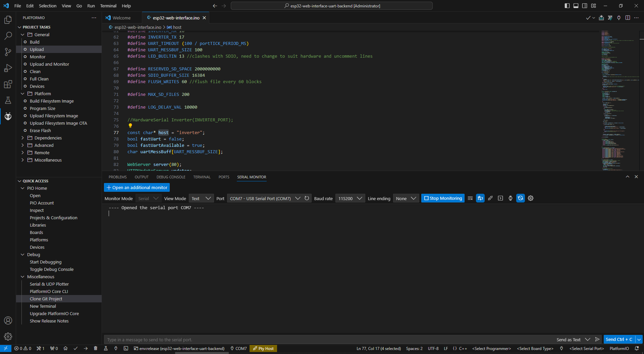Click the PlatformIO Home icon in status bar
The height and width of the screenshot is (354, 644).
(65, 349)
